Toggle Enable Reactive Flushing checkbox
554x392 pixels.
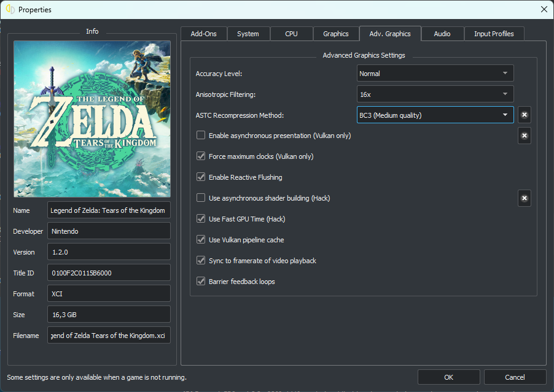(x=201, y=177)
